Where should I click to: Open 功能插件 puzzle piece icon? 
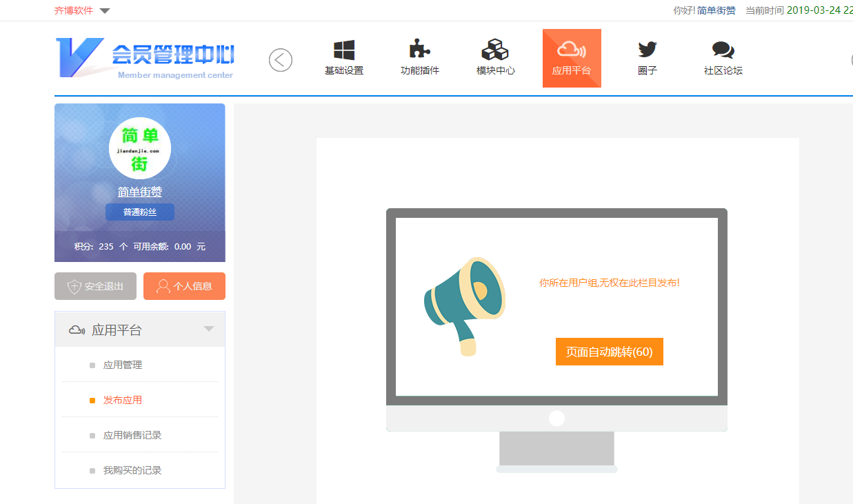click(419, 50)
